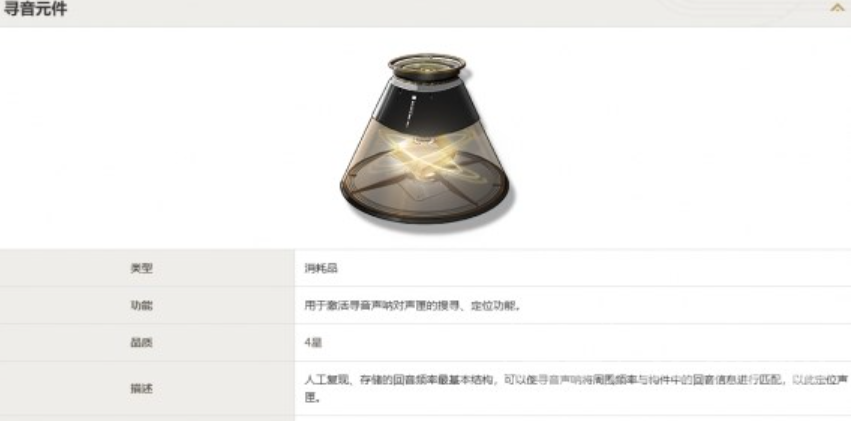855x421 pixels.
Task: Select the 类型 row label
Action: 141,268
